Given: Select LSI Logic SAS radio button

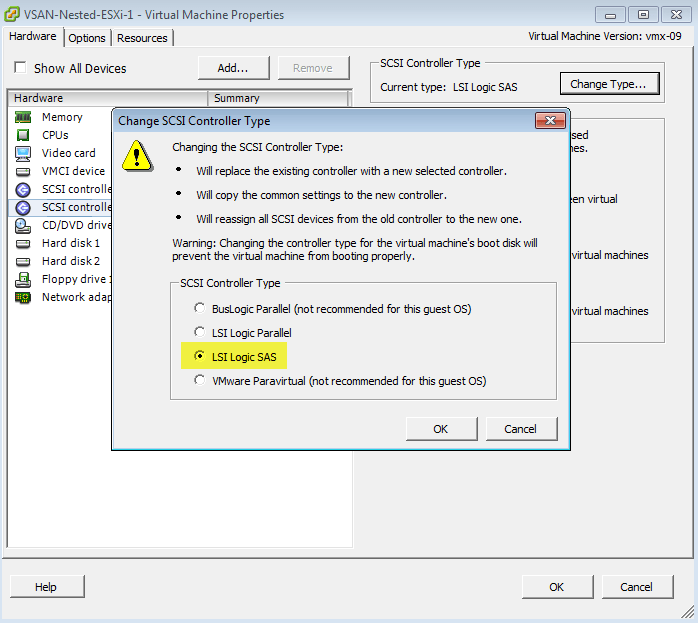Looking at the screenshot, I should (199, 356).
